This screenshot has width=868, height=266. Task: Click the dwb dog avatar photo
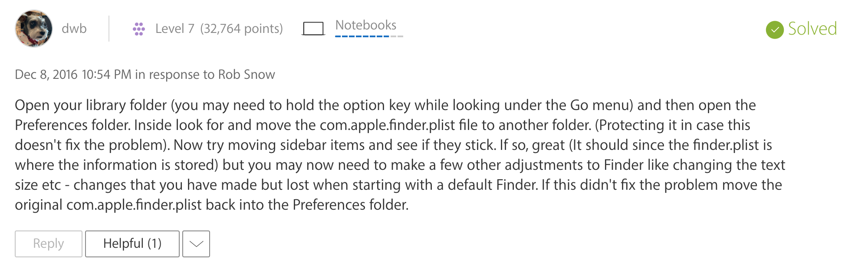pos(34,29)
